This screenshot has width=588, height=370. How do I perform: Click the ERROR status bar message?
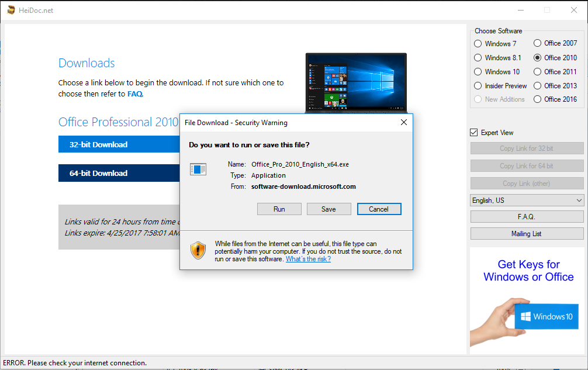coord(75,363)
